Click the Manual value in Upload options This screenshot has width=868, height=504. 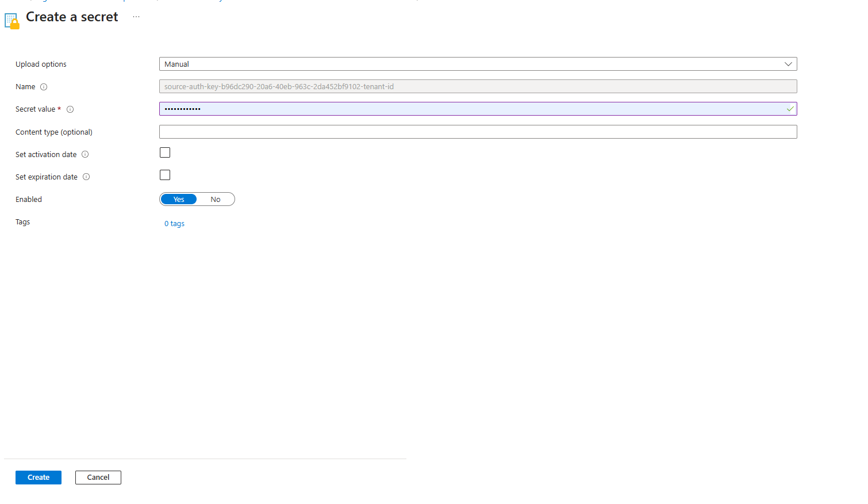[x=177, y=64]
